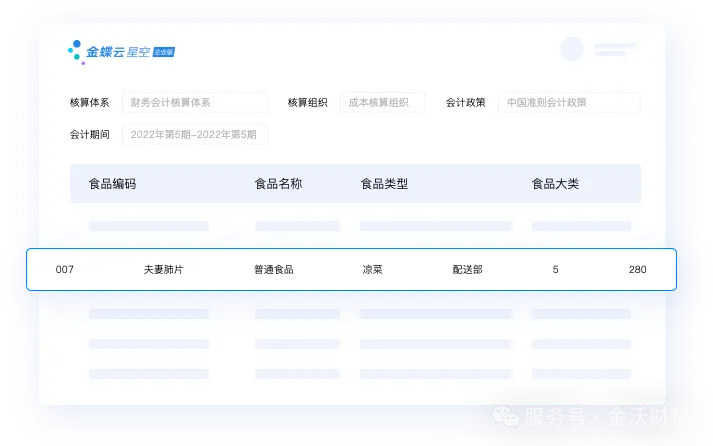Click the 食品名称 column header
Viewport: 713px width, 446px height.
coord(278,184)
